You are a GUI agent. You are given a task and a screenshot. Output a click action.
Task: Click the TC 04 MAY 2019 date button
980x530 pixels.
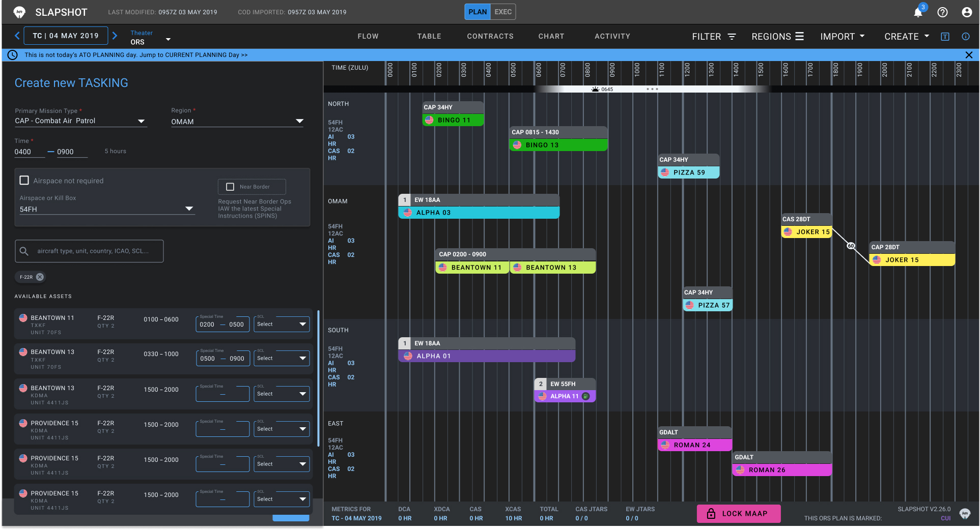click(x=66, y=36)
